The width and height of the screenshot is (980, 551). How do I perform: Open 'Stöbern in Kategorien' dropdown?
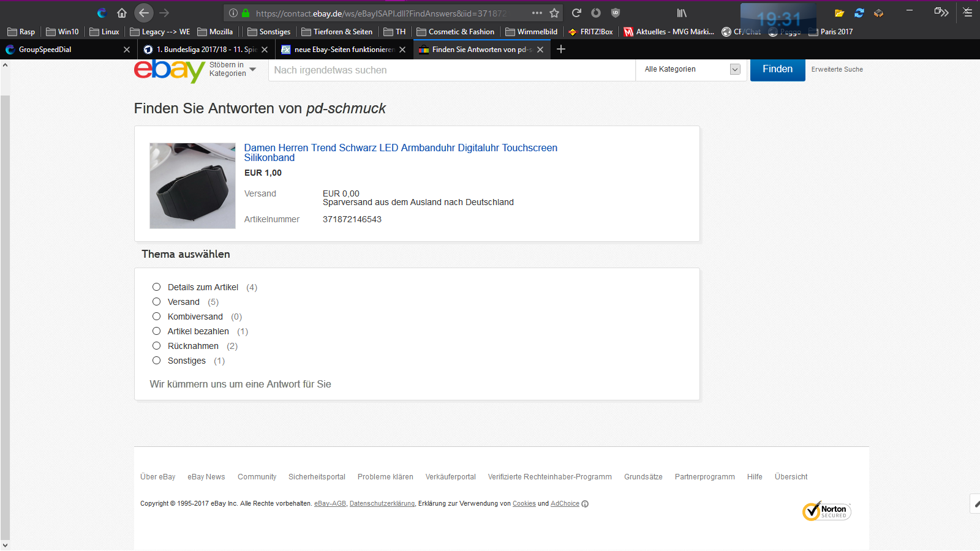[233, 69]
